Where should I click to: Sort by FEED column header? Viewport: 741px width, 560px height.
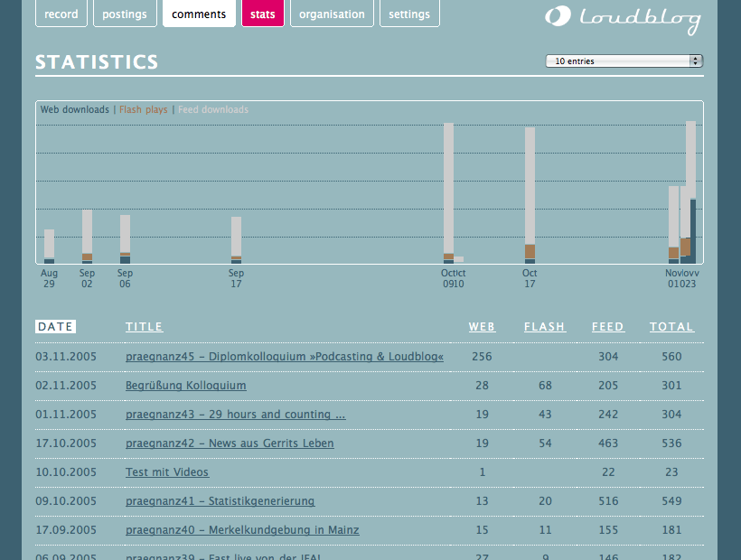pyautogui.click(x=608, y=327)
